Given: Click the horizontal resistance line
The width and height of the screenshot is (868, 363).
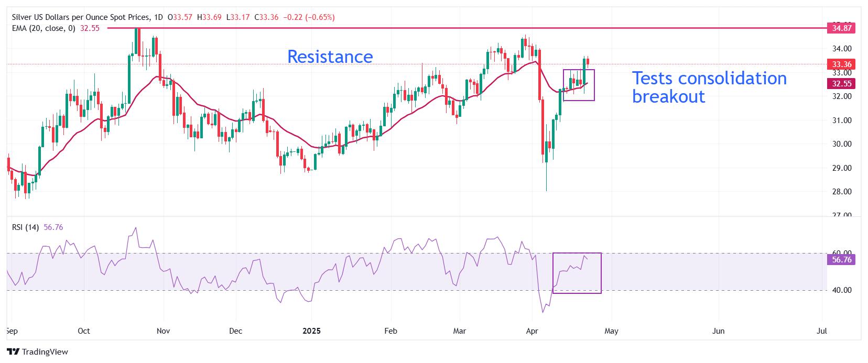Looking at the screenshot, I should pyautogui.click(x=466, y=28).
